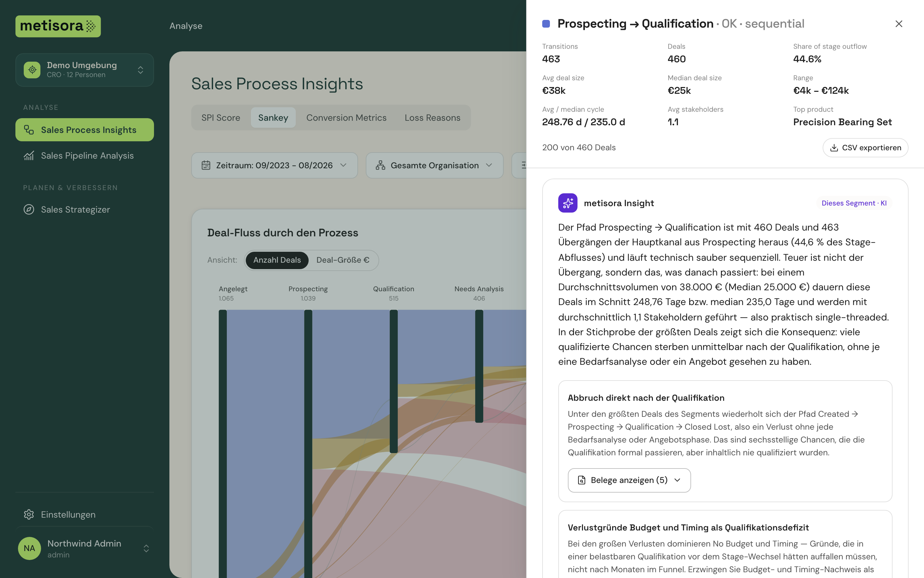This screenshot has height=578, width=924.
Task: Click the Sales Strategizer compass icon
Action: coord(29,209)
